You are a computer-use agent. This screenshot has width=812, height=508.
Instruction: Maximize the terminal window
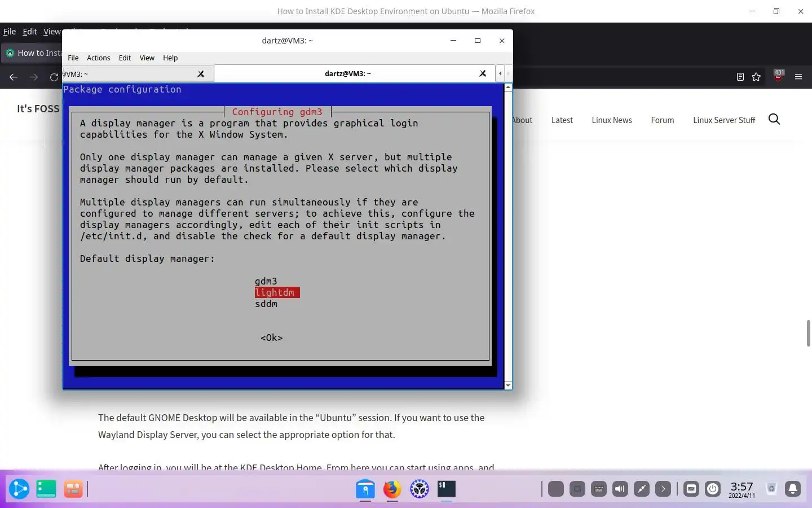click(478, 41)
